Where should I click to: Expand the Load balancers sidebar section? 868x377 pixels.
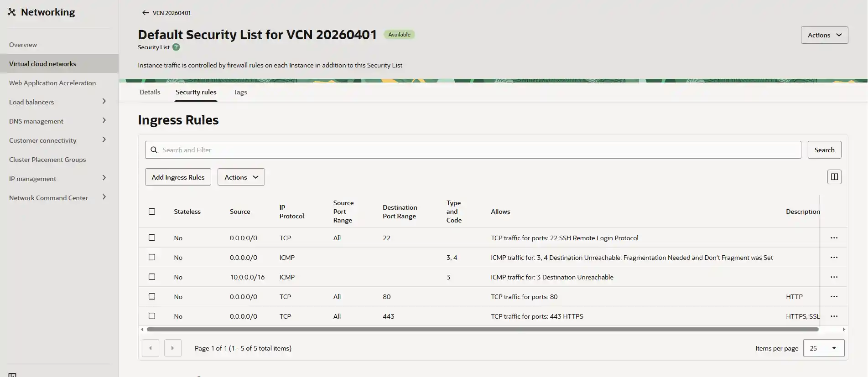click(x=104, y=102)
